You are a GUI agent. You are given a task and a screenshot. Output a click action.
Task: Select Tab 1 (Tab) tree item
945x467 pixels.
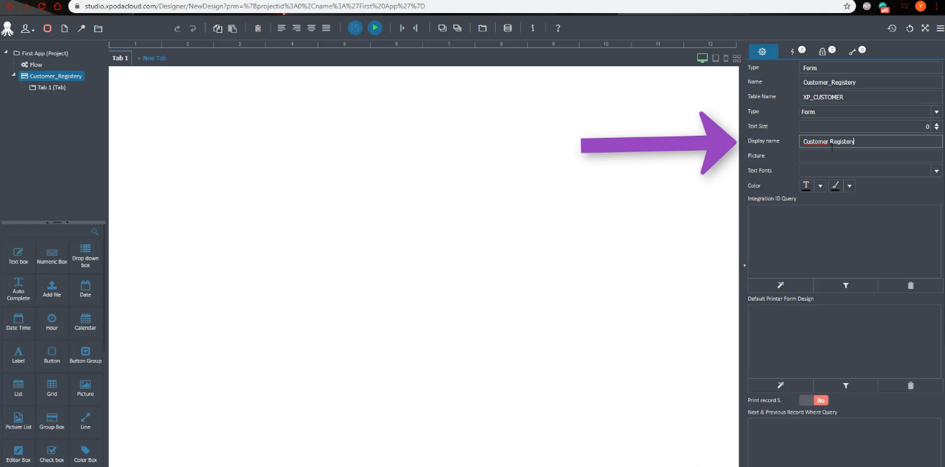click(x=48, y=87)
